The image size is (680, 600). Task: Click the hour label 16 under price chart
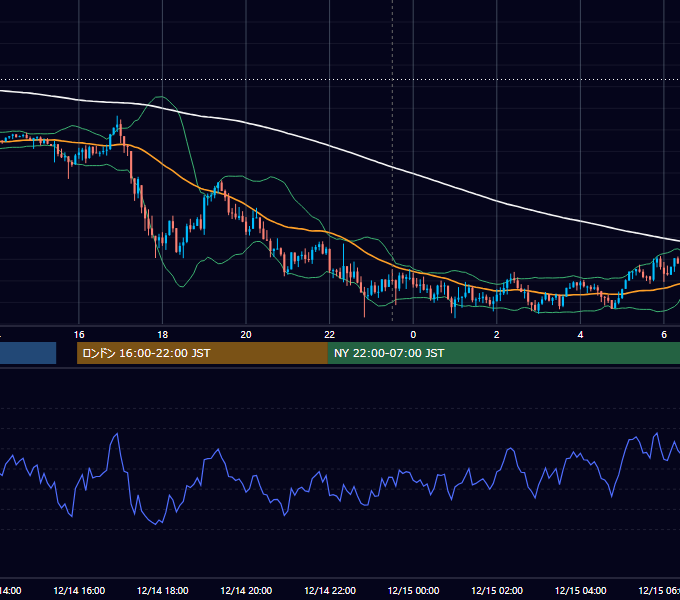tap(79, 335)
